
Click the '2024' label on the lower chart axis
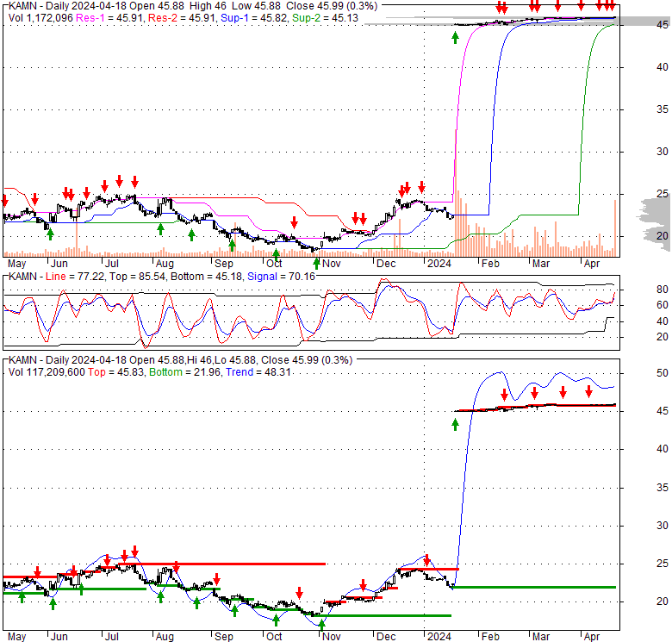(x=439, y=637)
